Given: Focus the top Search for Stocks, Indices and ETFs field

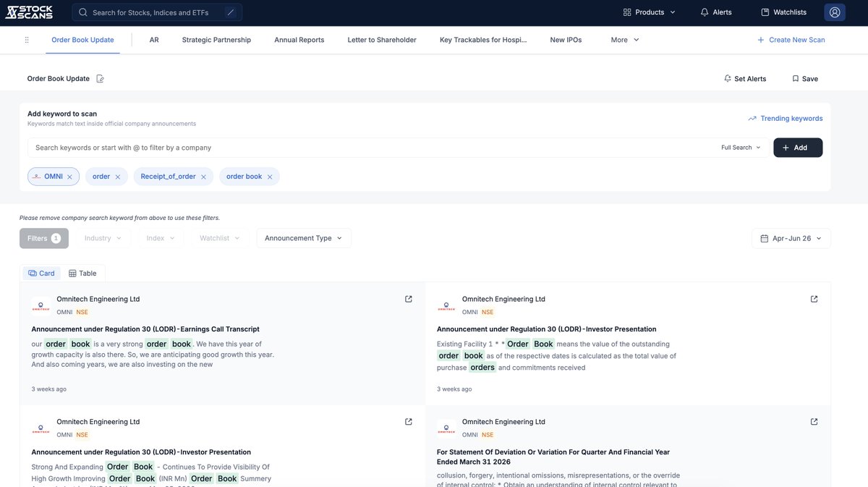Looking at the screenshot, I should [x=157, y=12].
